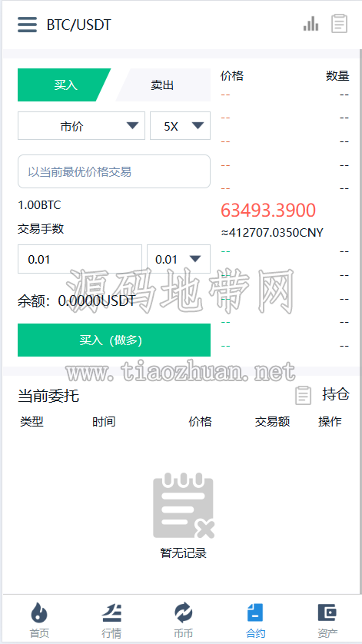Click the ≈412707.0350CNY value
The image size is (362, 644).
(x=272, y=233)
